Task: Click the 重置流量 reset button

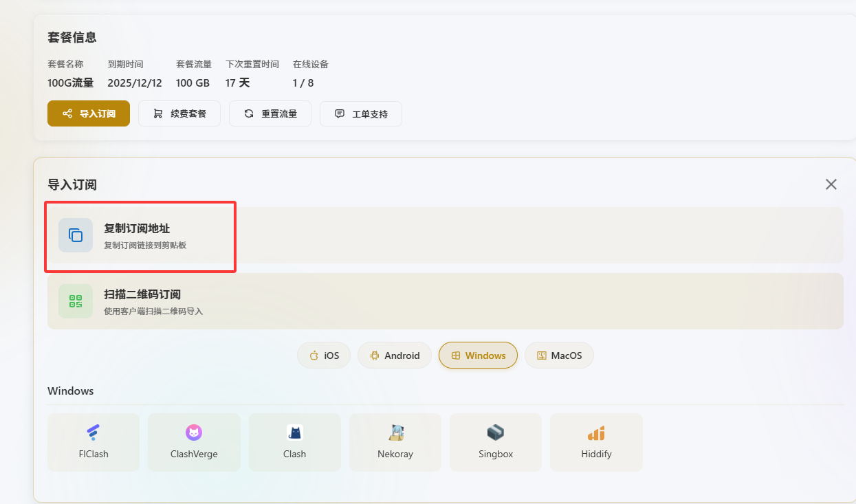Action: point(270,113)
